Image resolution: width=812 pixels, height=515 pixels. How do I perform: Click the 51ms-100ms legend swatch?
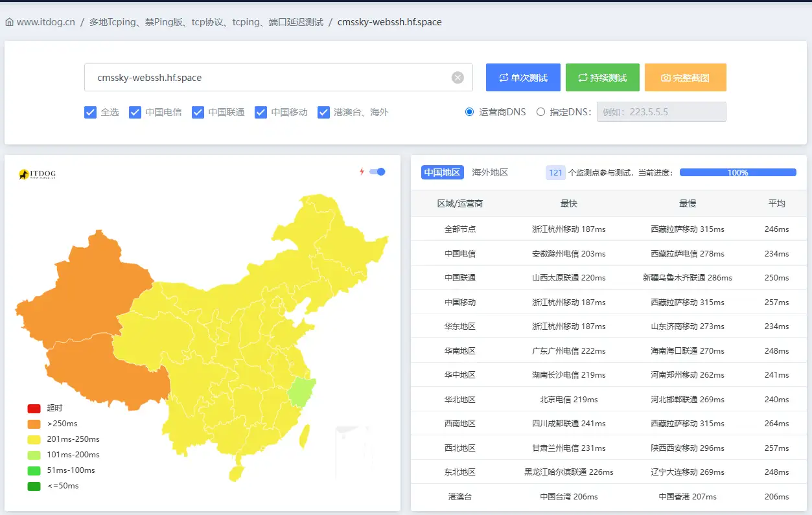pos(34,471)
